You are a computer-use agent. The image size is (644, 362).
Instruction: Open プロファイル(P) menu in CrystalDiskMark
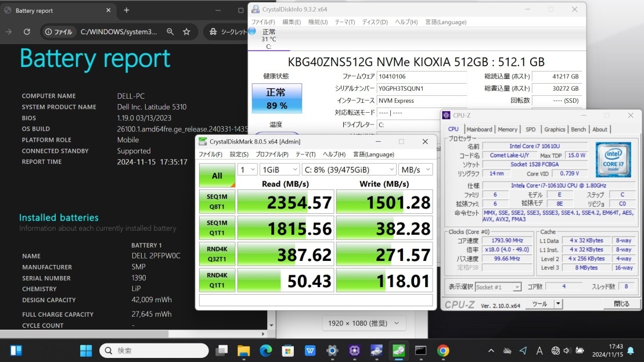tap(272, 155)
